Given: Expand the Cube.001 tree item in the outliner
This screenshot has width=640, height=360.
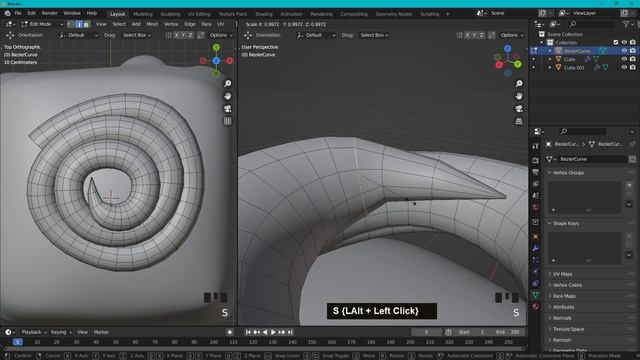Looking at the screenshot, I should click(x=550, y=67).
